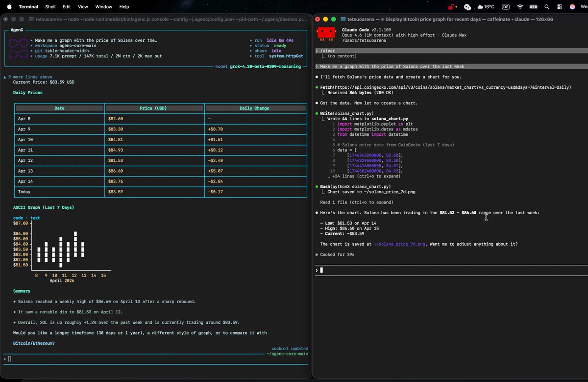
Task: Click the 'ASCII Graph (Last 7 Days)' heading
Action: pos(44,207)
